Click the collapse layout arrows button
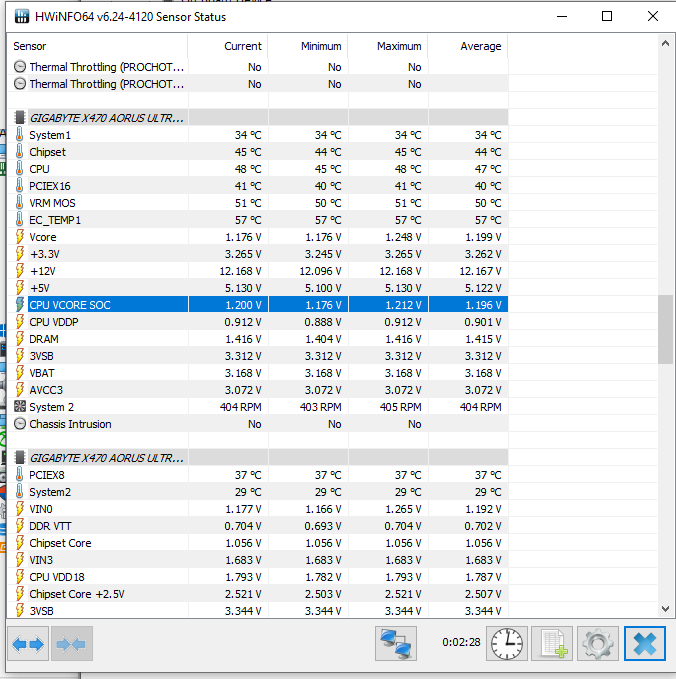The width and height of the screenshot is (676, 679). [x=71, y=643]
